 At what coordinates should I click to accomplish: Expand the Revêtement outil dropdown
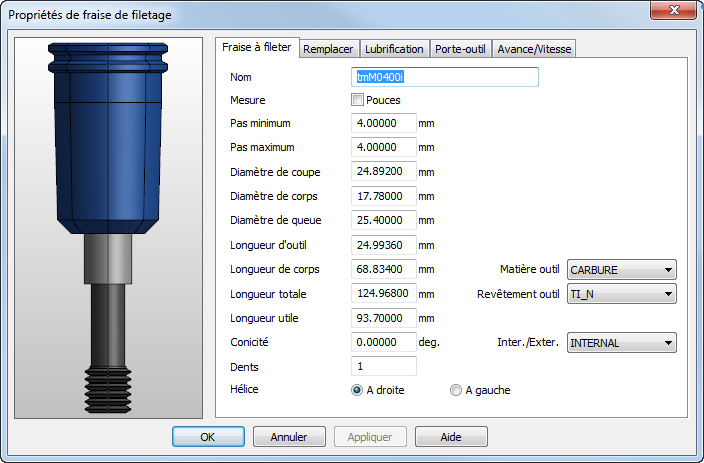[621, 294]
